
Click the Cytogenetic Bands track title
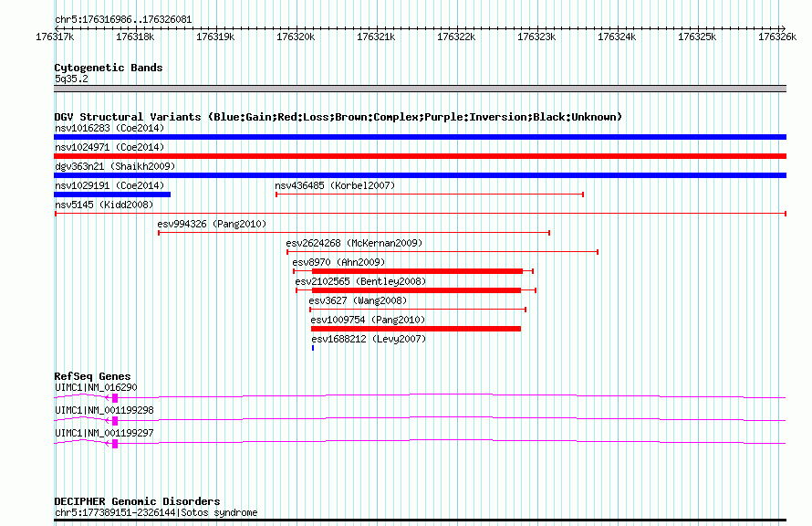(109, 68)
